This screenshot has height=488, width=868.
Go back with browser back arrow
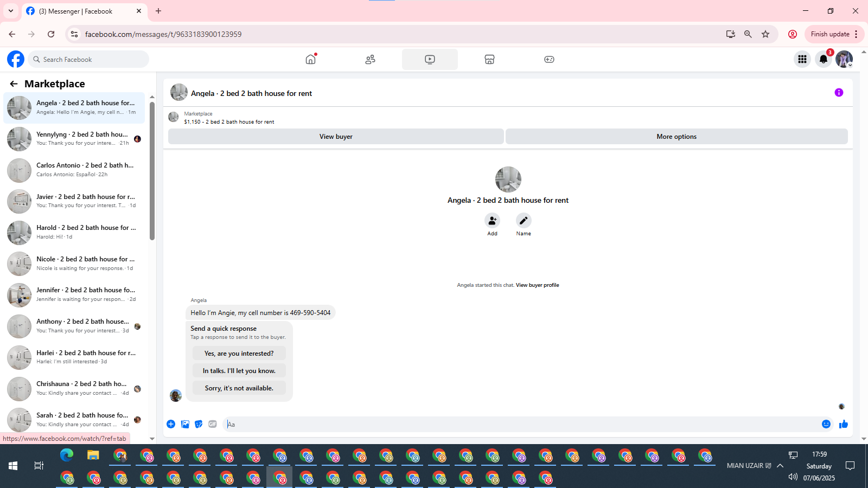tap(12, 34)
